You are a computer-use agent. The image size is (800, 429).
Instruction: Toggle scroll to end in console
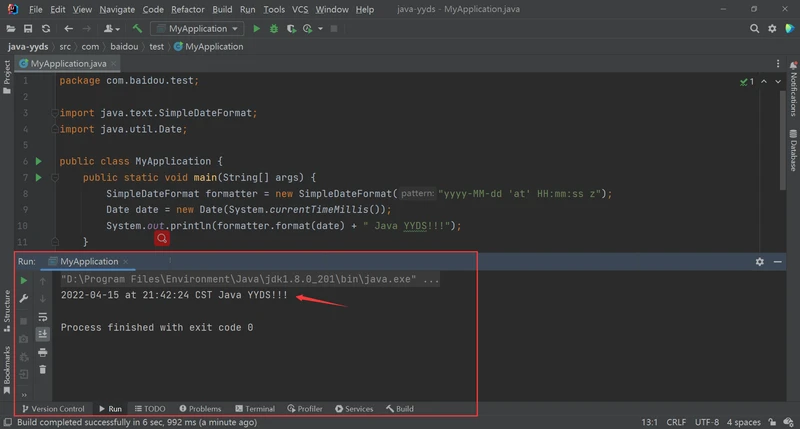[x=43, y=335]
